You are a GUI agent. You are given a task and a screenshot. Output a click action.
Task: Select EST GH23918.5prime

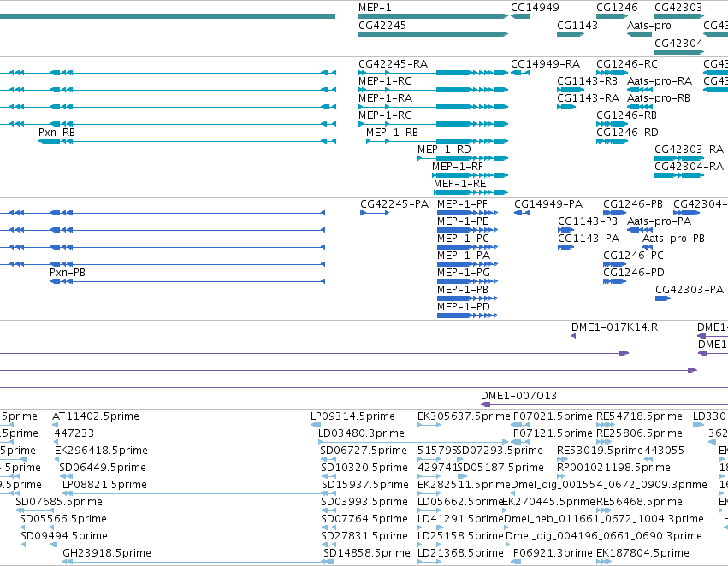click(x=198, y=562)
